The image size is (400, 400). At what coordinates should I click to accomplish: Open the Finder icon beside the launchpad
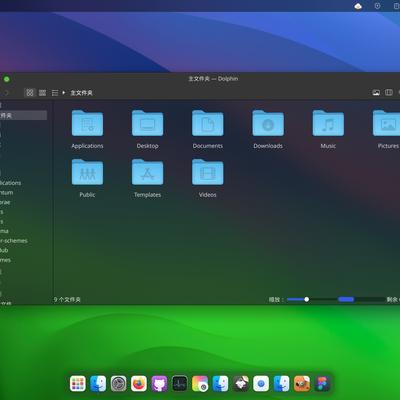click(x=98, y=384)
